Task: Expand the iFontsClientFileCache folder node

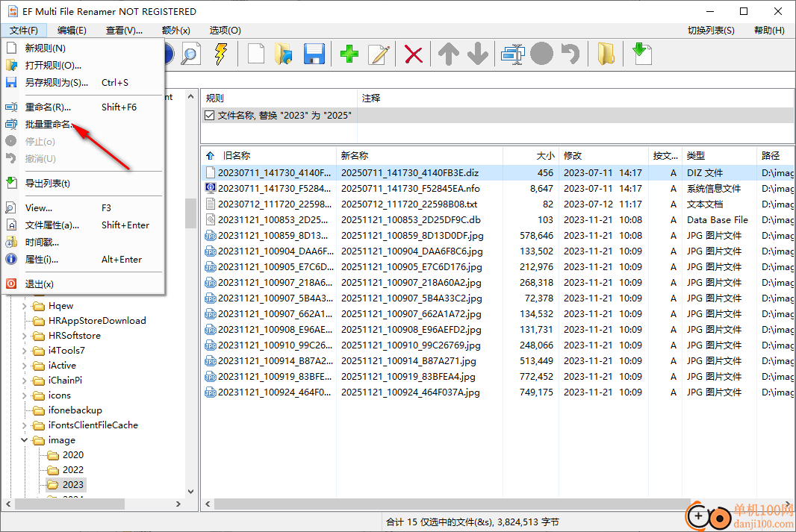Action: pos(24,425)
